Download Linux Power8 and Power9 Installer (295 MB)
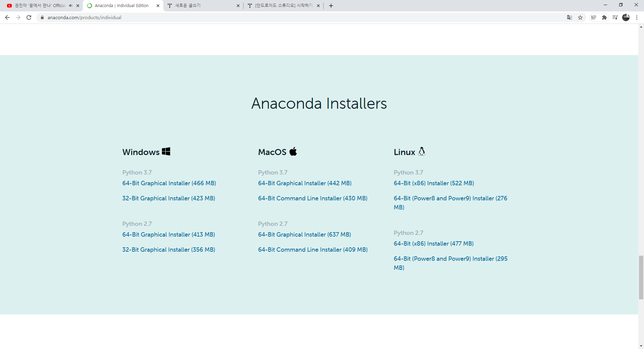Image resolution: width=644 pixels, height=349 pixels. [450, 263]
